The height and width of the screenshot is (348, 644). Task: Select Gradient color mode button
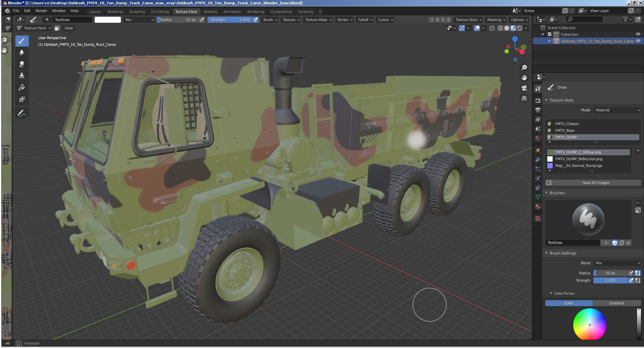617,303
